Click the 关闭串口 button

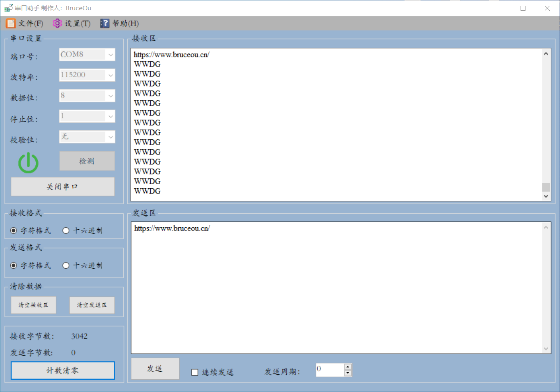(62, 187)
